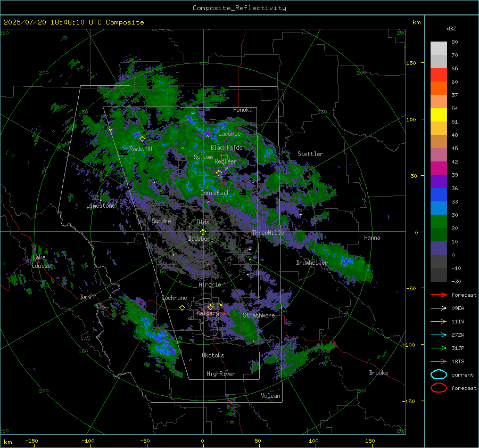Click the HighRiver label
This screenshot has height=448, width=479.
pyautogui.click(x=221, y=374)
